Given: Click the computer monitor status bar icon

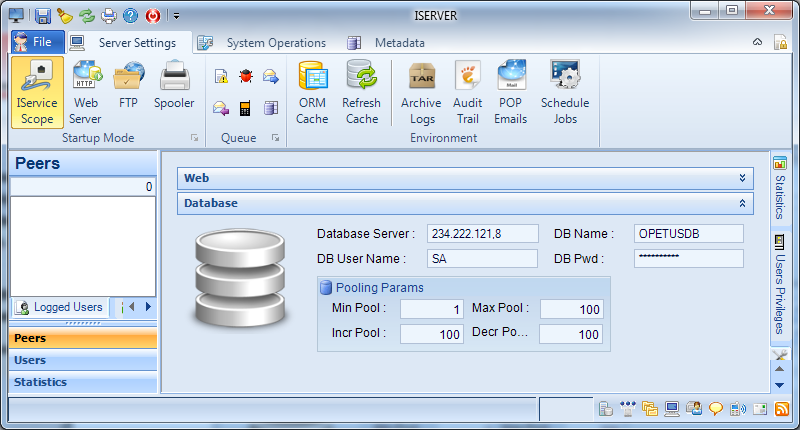Looking at the screenshot, I should tap(672, 409).
